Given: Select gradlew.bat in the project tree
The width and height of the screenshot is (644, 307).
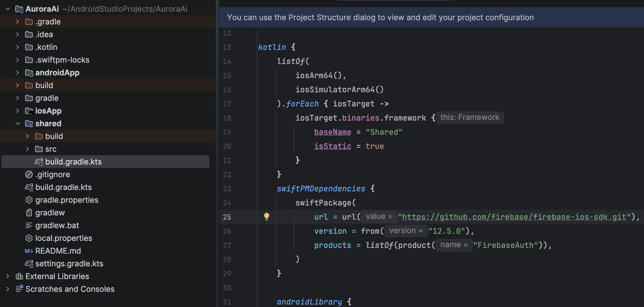Looking at the screenshot, I should 57,225.
